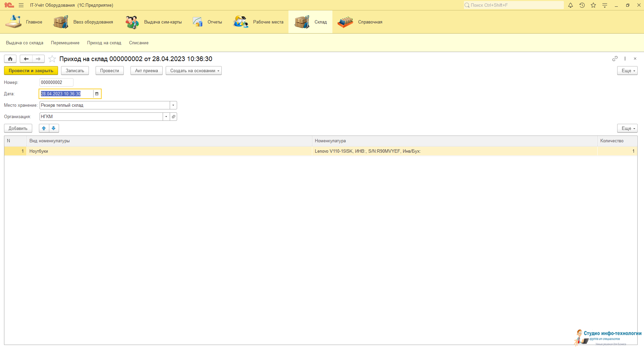
Task: Open the Списание submenu item
Action: [139, 43]
